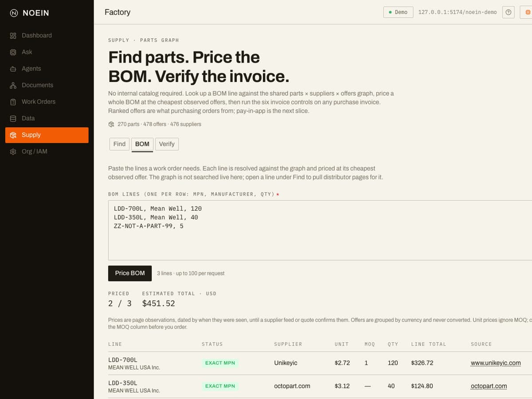Click the Demo status badge
This screenshot has height=399, width=532.
[398, 12]
